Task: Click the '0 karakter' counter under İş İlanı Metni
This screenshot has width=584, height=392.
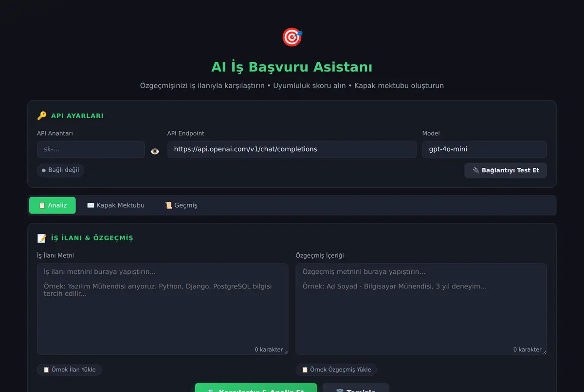Action: [x=269, y=349]
